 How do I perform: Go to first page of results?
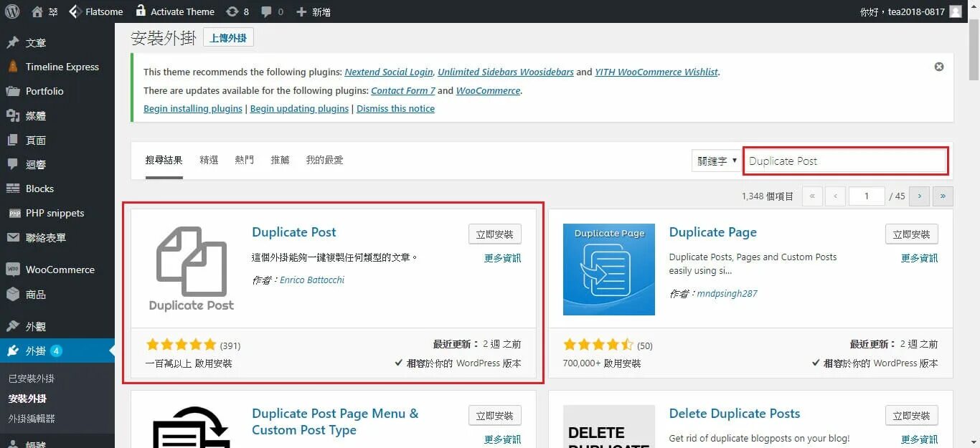point(812,196)
